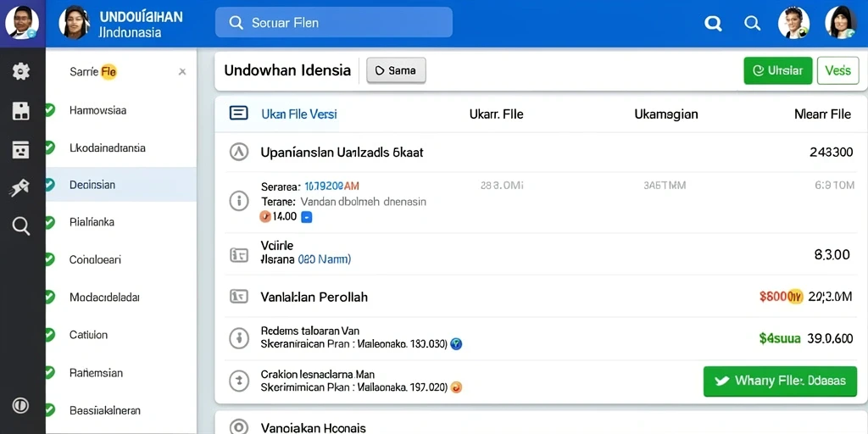The image size is (868, 434).
Task: Open the settings gear in left sidebar
Action: pyautogui.click(x=21, y=71)
